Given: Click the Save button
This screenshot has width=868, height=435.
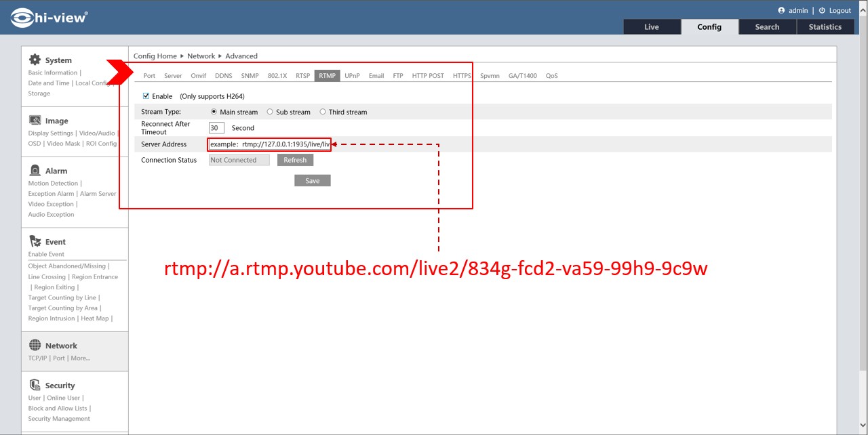Looking at the screenshot, I should [312, 181].
